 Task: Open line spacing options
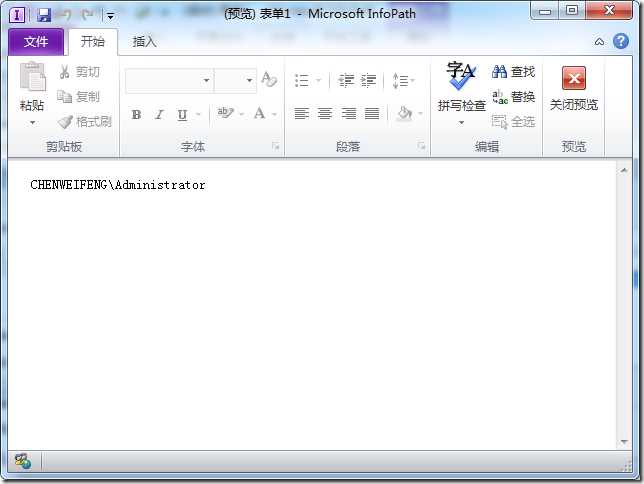click(x=403, y=80)
